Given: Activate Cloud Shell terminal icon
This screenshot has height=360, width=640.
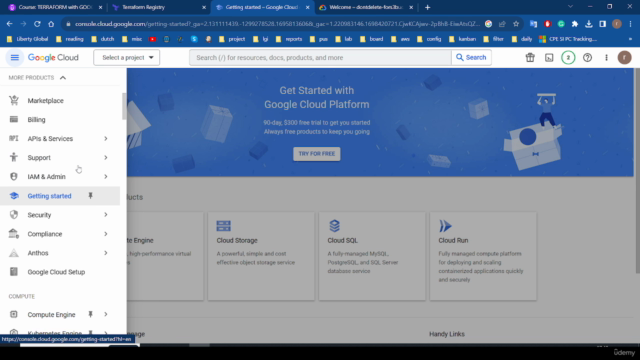Looking at the screenshot, I should click(549, 58).
